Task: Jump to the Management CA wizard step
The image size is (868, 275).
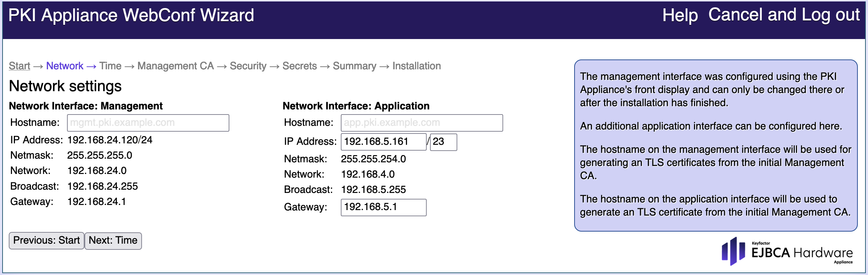Action: point(175,66)
